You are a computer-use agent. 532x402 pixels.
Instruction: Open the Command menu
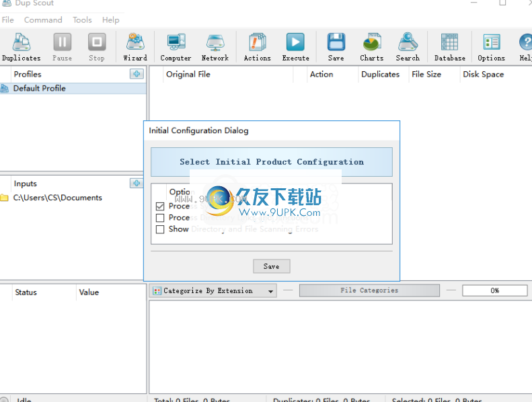pyautogui.click(x=43, y=20)
